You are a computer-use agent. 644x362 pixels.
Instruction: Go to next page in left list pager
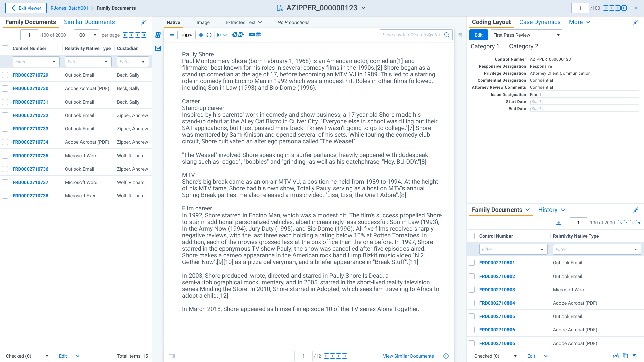[x=138, y=35]
